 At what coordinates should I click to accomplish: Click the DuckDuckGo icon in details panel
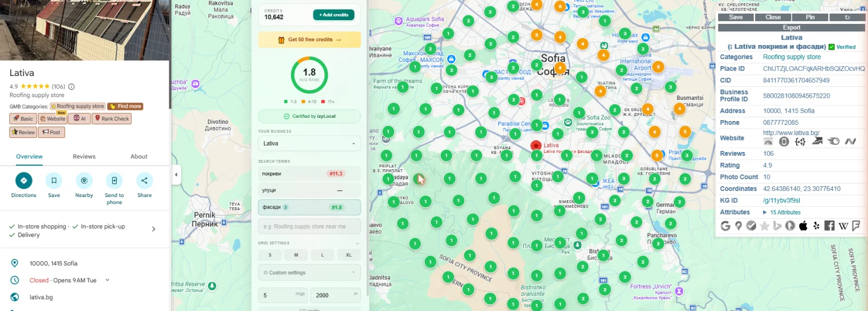tap(790, 226)
